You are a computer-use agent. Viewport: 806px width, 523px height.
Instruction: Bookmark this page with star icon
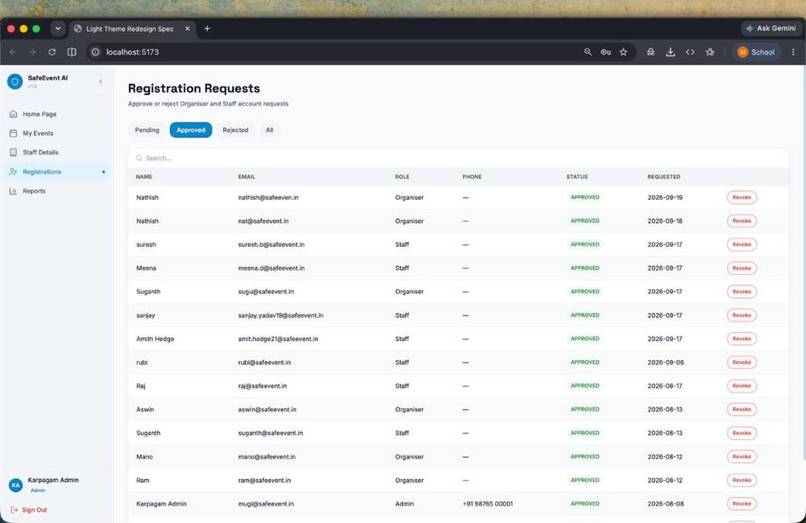pyautogui.click(x=623, y=52)
